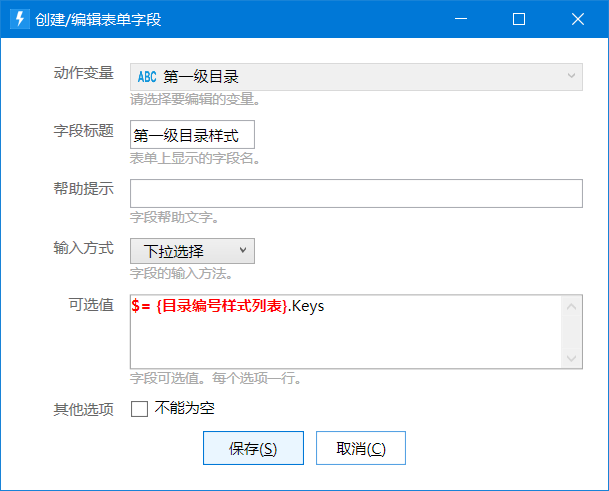609x491 pixels.
Task: Close the 创建/编辑表单字段 dialog
Action: point(578,19)
